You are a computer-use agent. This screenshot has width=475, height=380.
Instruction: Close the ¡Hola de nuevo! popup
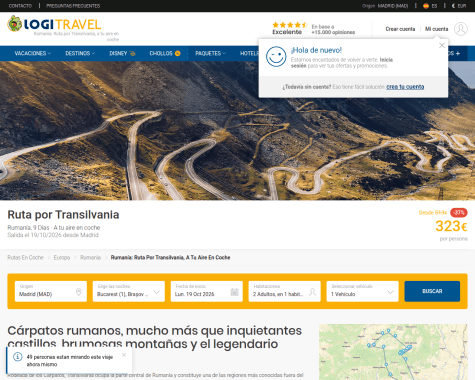pos(442,45)
